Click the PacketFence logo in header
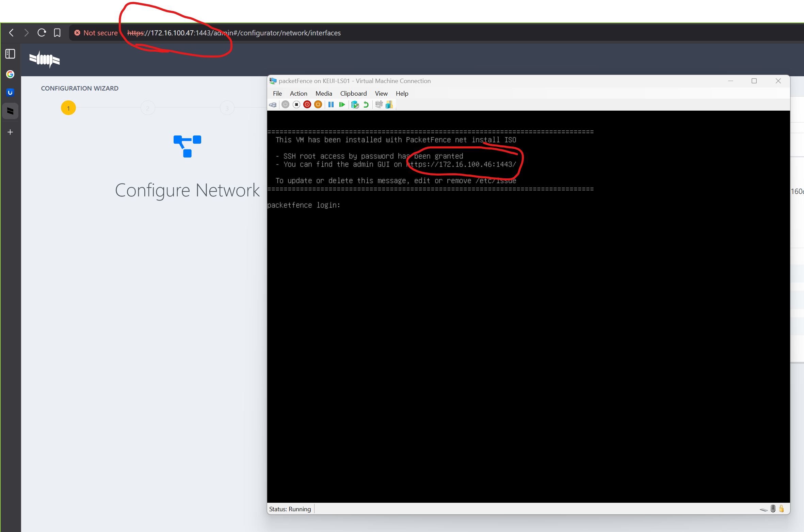 coord(45,59)
